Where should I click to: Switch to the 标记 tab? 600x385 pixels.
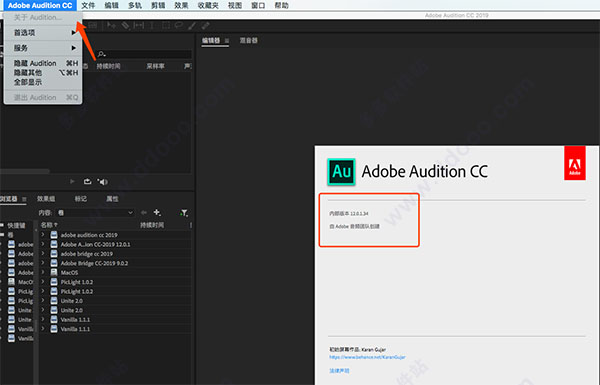81,199
